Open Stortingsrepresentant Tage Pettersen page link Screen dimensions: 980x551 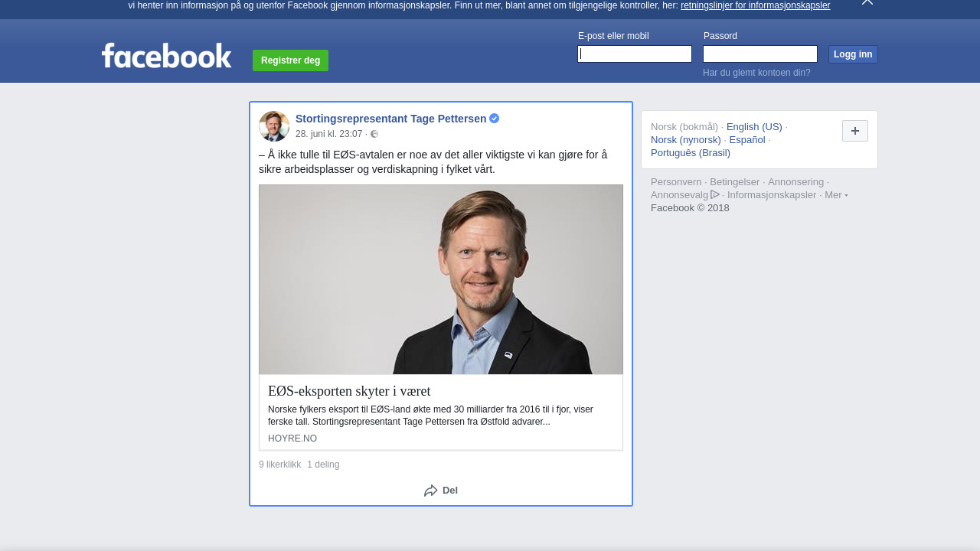click(x=390, y=119)
